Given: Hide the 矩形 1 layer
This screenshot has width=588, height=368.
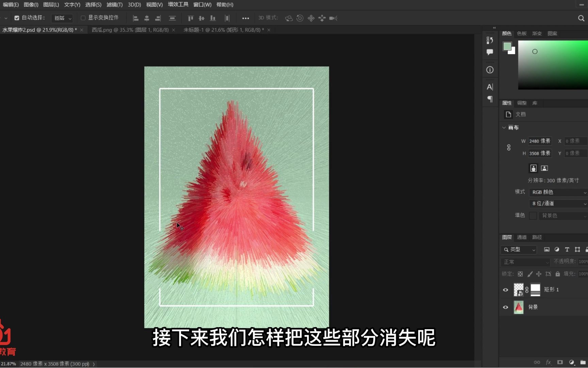Looking at the screenshot, I should [505, 289].
